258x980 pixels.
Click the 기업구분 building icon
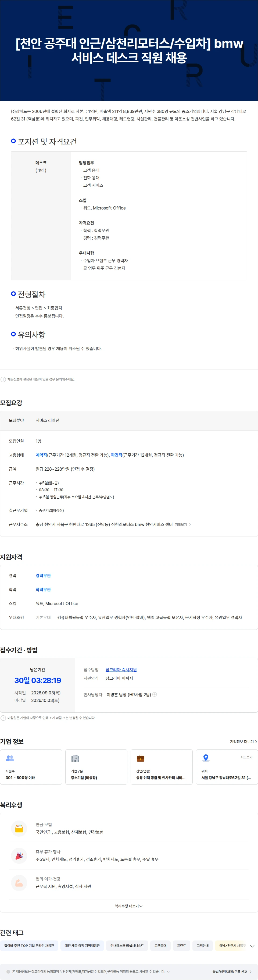tap(75, 758)
